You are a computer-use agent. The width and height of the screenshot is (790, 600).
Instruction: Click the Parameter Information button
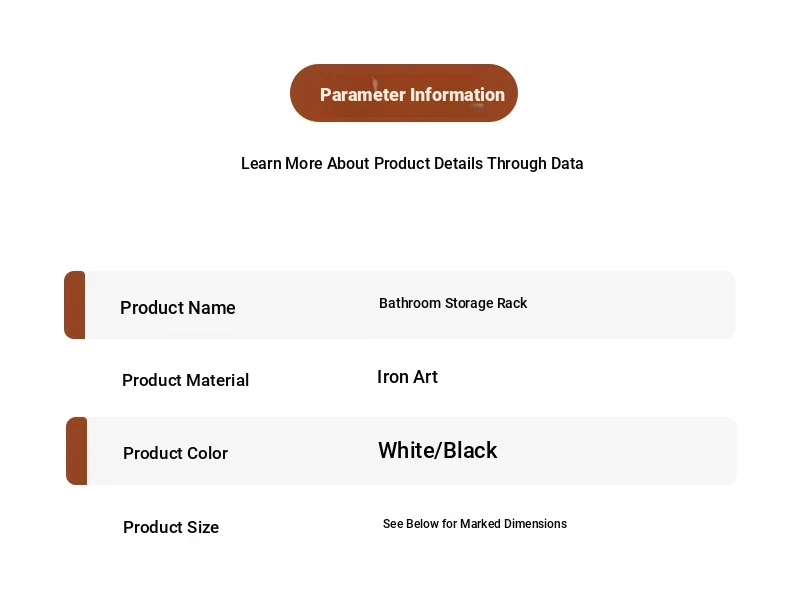point(404,93)
